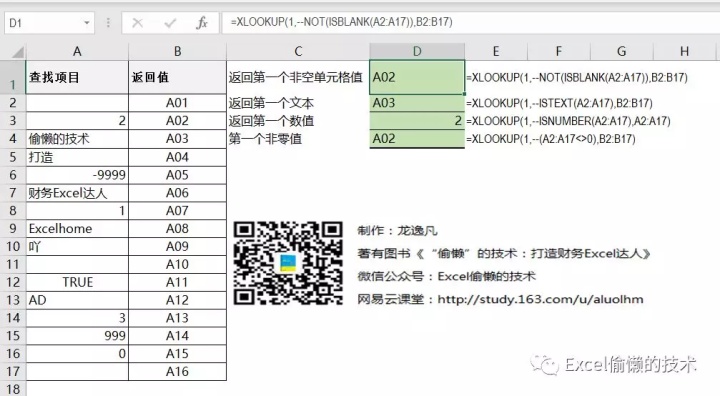Image resolution: width=720 pixels, height=396 pixels.
Task: Click cell B11 containing A10
Action: pos(177,264)
